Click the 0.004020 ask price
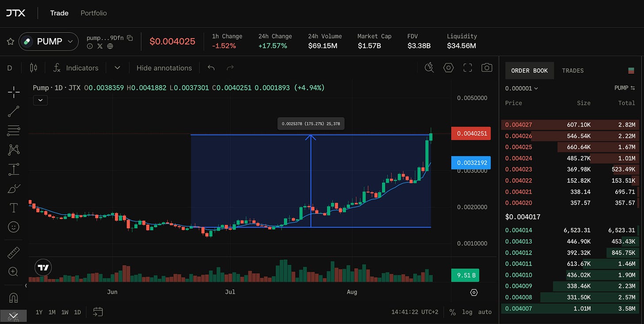 tap(518, 203)
